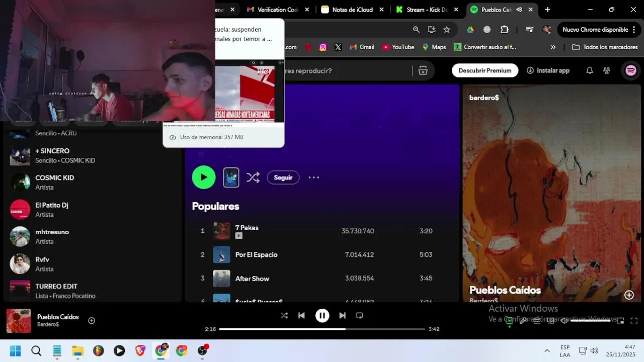This screenshot has width=644, height=362.
Task: Open COSMIC KID artist in library
Action: coord(93,182)
